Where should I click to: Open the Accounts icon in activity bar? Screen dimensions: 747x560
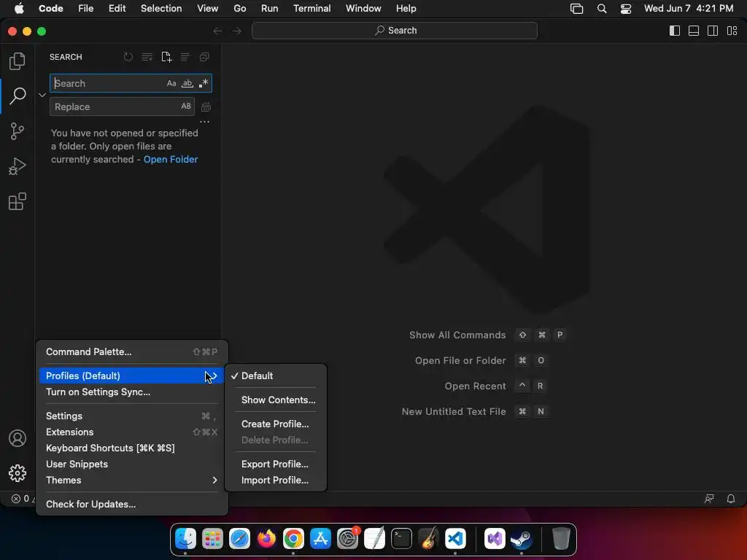pyautogui.click(x=18, y=438)
